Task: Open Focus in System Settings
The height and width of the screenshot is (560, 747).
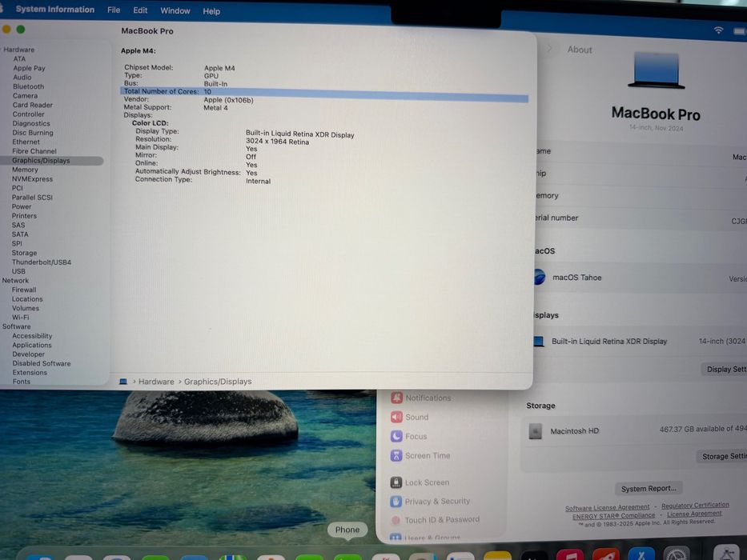Action: tap(409, 436)
